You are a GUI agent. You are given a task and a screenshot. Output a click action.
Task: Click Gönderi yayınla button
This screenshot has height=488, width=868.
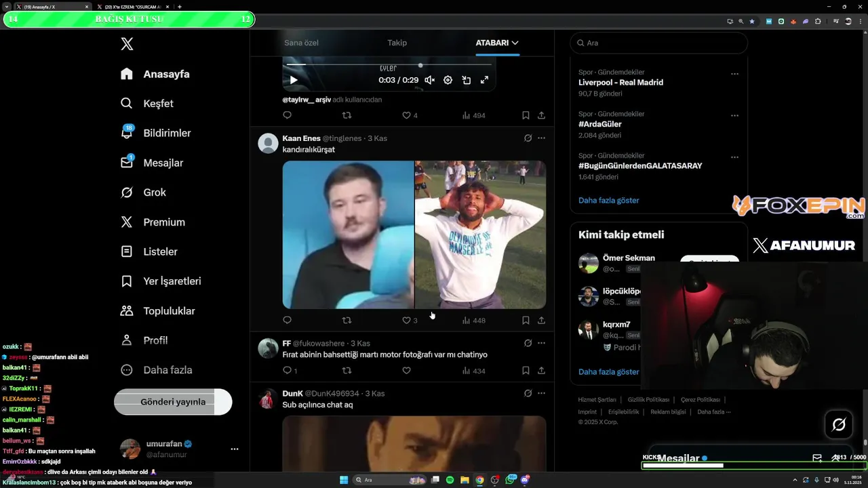point(173,402)
